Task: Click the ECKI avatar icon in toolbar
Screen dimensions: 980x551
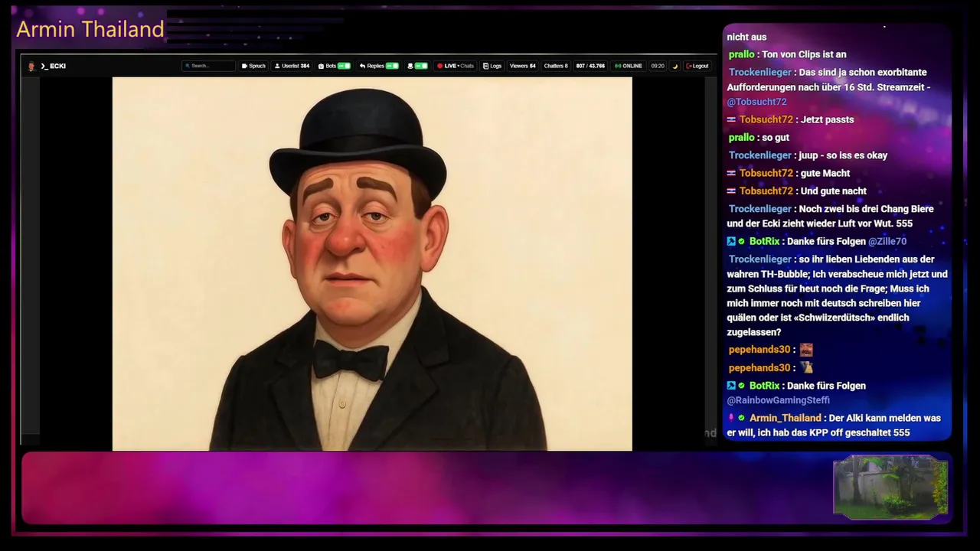Action: click(x=31, y=67)
